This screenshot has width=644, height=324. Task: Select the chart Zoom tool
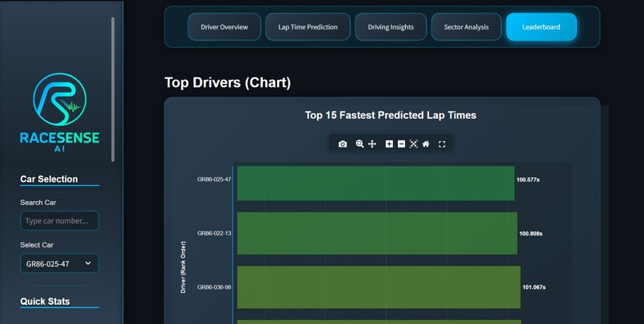tap(360, 144)
